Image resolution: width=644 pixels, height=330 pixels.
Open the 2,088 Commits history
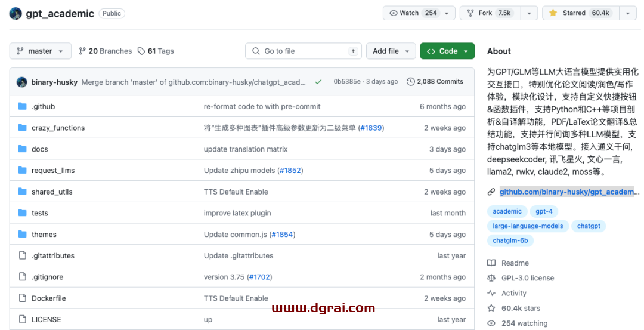[x=435, y=82]
